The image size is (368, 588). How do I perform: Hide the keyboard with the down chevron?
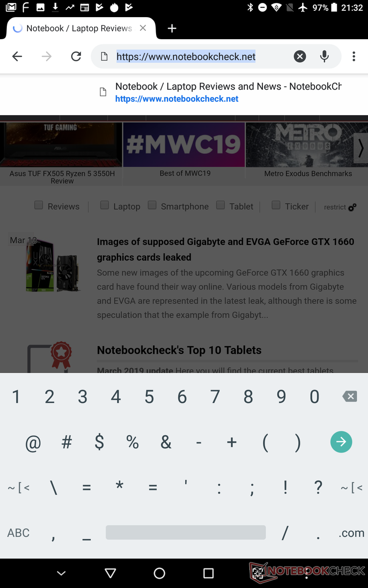61,573
